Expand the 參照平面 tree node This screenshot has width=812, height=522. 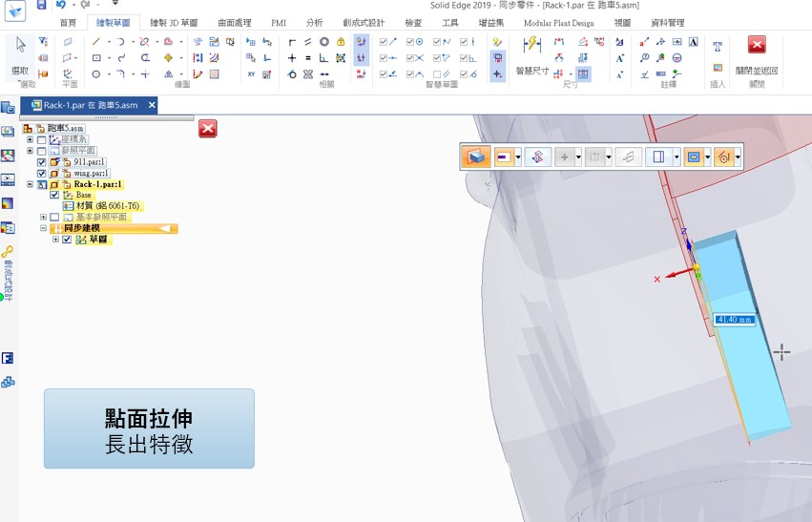point(30,151)
